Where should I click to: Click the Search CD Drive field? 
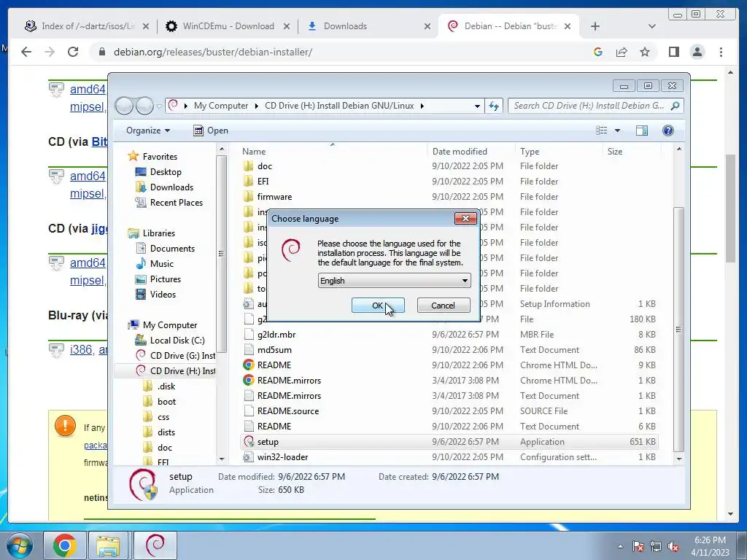(x=595, y=106)
